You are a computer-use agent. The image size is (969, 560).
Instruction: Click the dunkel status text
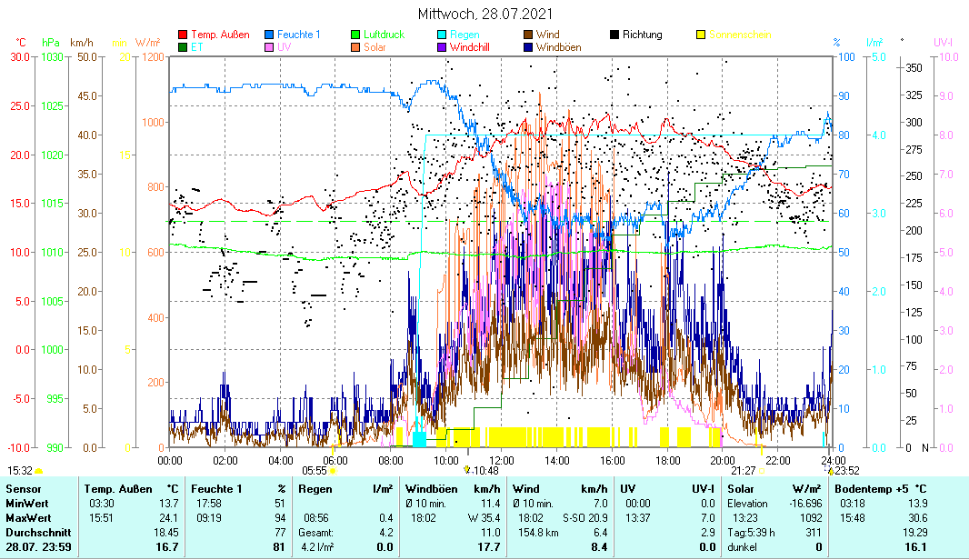pyautogui.click(x=742, y=547)
